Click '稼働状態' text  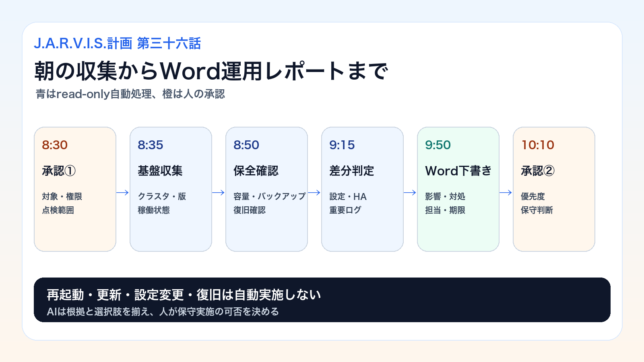point(154,210)
